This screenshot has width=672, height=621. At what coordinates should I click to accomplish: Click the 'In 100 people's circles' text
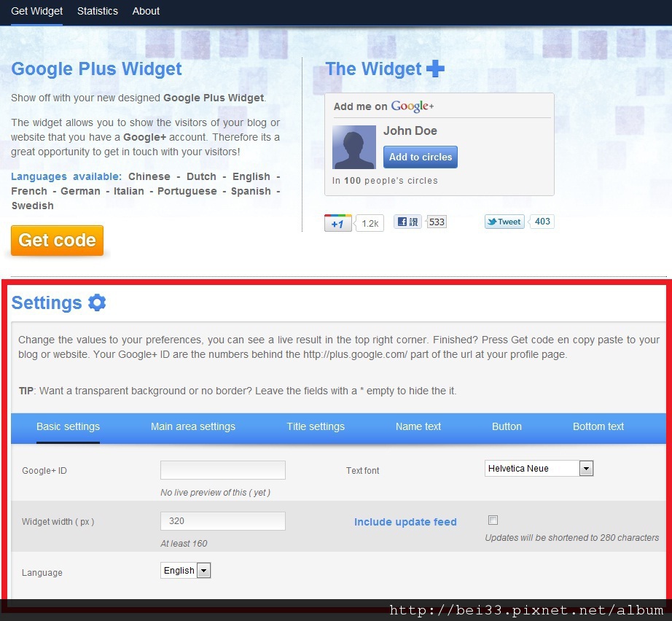385,181
